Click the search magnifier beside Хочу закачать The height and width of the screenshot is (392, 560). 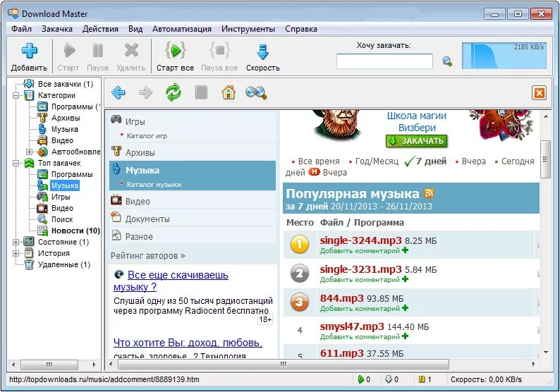(447, 61)
